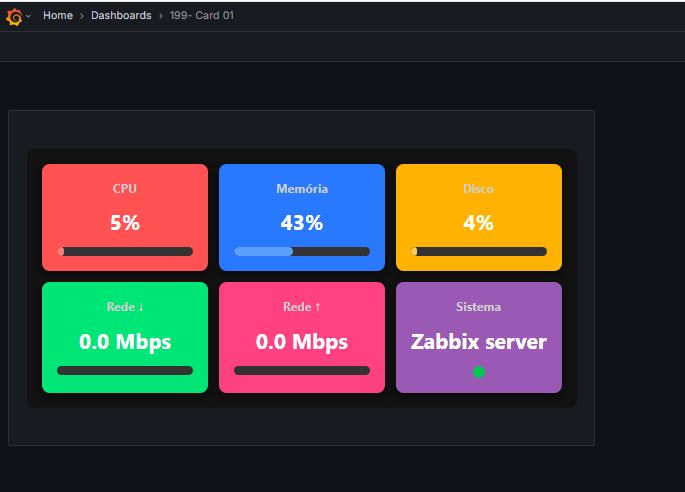685x492 pixels.
Task: Click the upload 0.0 Mbps value in pink card
Action: pos(302,342)
